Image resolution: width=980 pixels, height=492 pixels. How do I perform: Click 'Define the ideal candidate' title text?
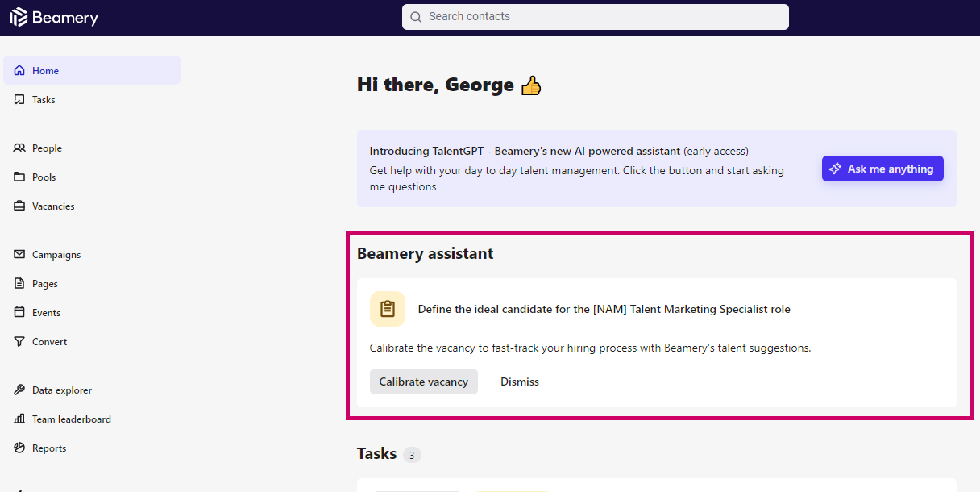(604, 309)
